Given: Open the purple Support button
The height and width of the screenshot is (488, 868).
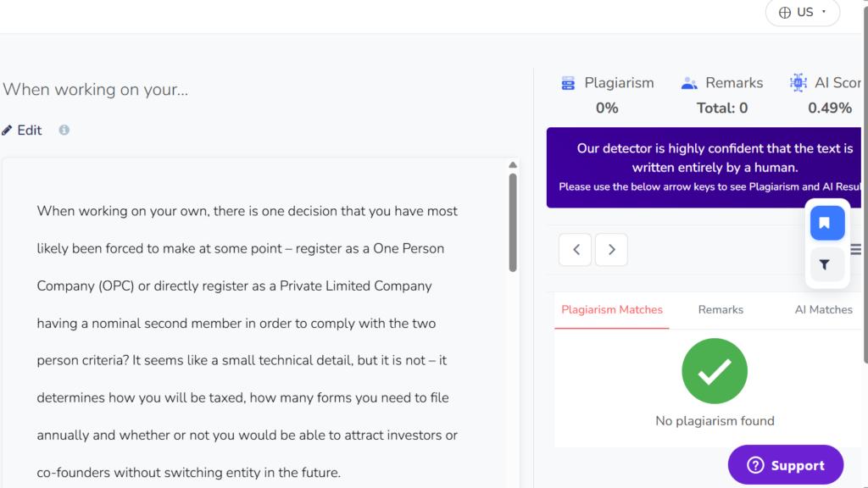Looking at the screenshot, I should click(x=786, y=465).
